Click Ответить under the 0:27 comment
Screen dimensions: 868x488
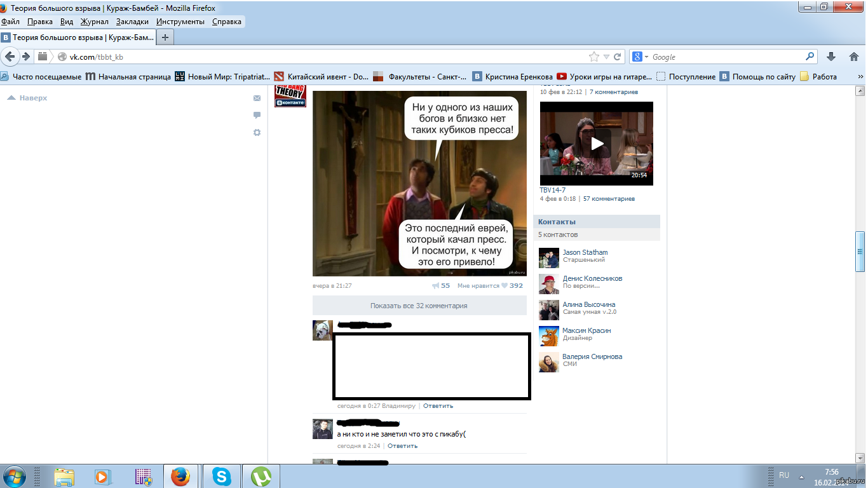(x=438, y=406)
